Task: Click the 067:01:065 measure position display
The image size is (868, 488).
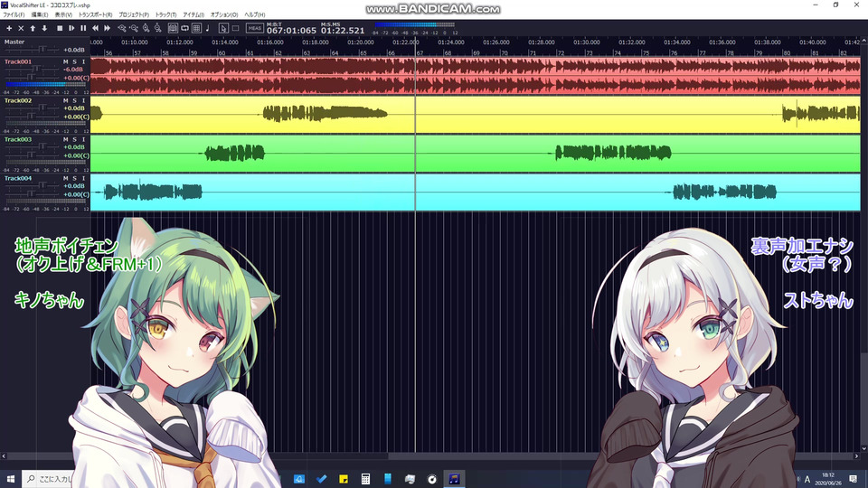Action: coord(291,31)
